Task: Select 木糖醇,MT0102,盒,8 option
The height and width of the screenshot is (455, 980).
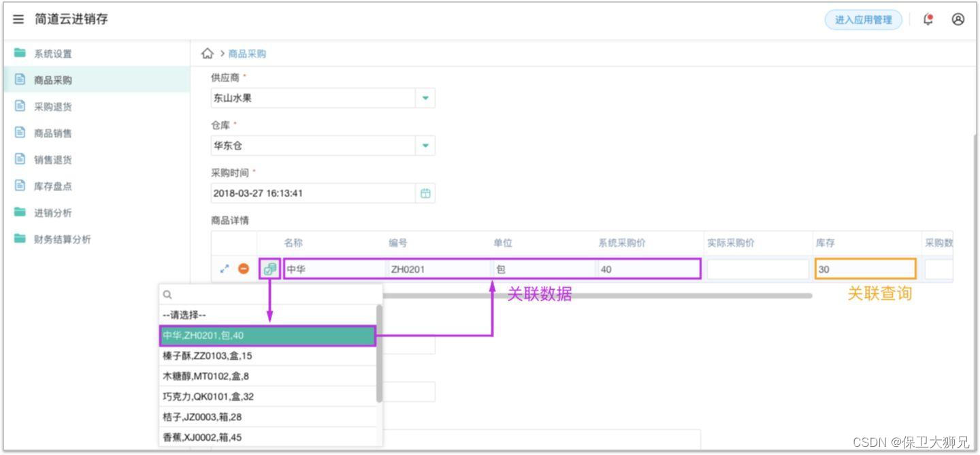Action: click(x=267, y=376)
